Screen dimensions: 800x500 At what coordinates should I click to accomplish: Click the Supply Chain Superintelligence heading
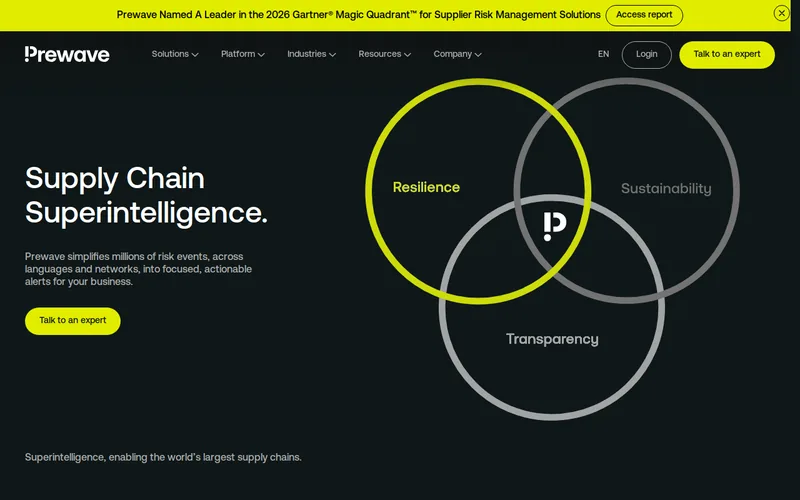tap(146, 195)
